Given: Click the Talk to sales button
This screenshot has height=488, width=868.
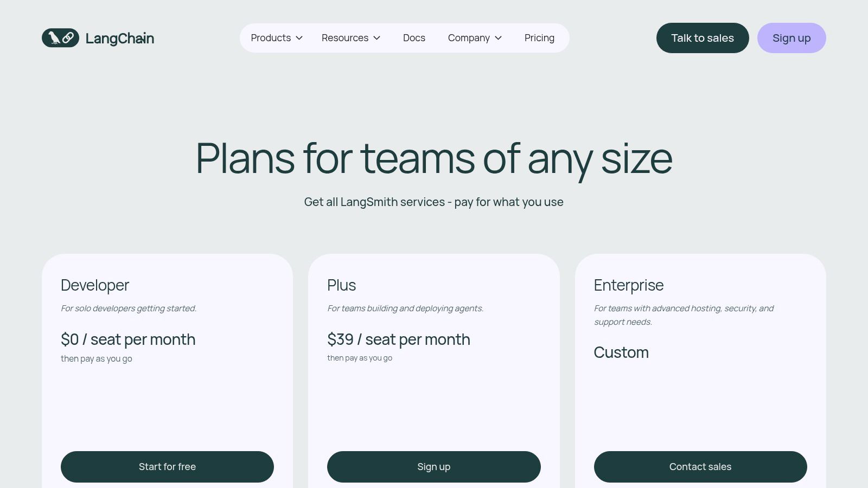Looking at the screenshot, I should click(703, 38).
